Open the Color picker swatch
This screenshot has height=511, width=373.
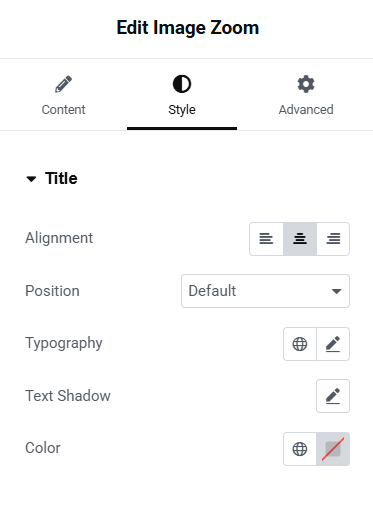(333, 449)
